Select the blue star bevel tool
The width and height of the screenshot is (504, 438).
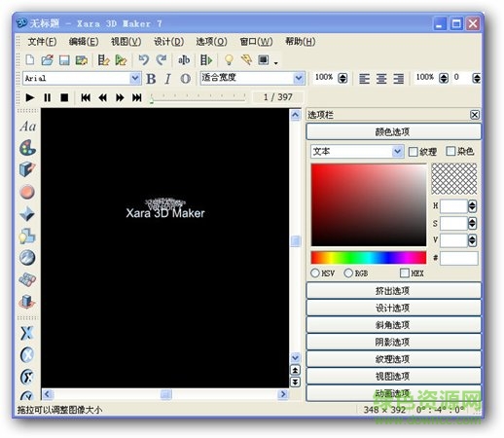(x=27, y=214)
